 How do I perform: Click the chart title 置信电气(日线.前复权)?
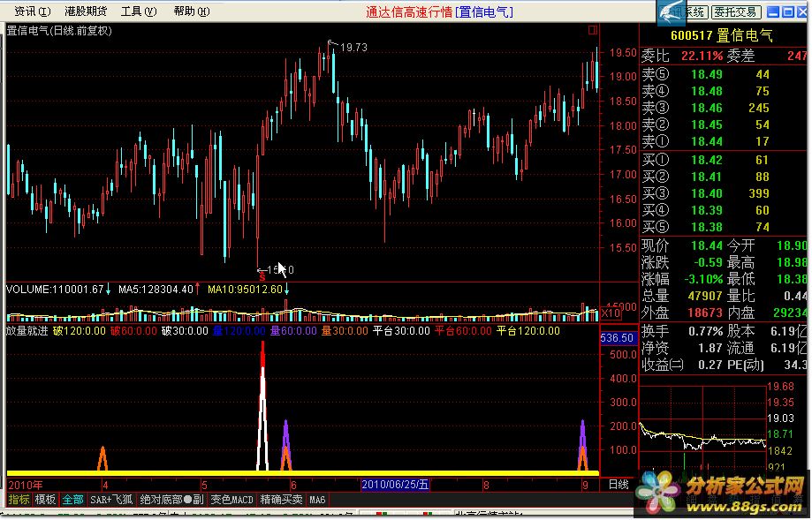coord(59,31)
